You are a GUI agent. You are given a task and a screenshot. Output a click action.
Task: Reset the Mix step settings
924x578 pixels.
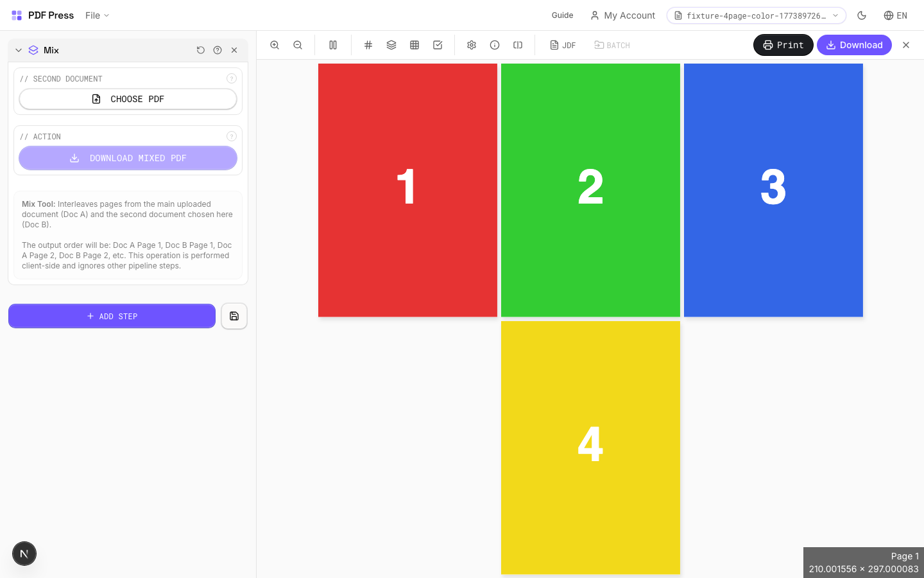[x=201, y=50]
